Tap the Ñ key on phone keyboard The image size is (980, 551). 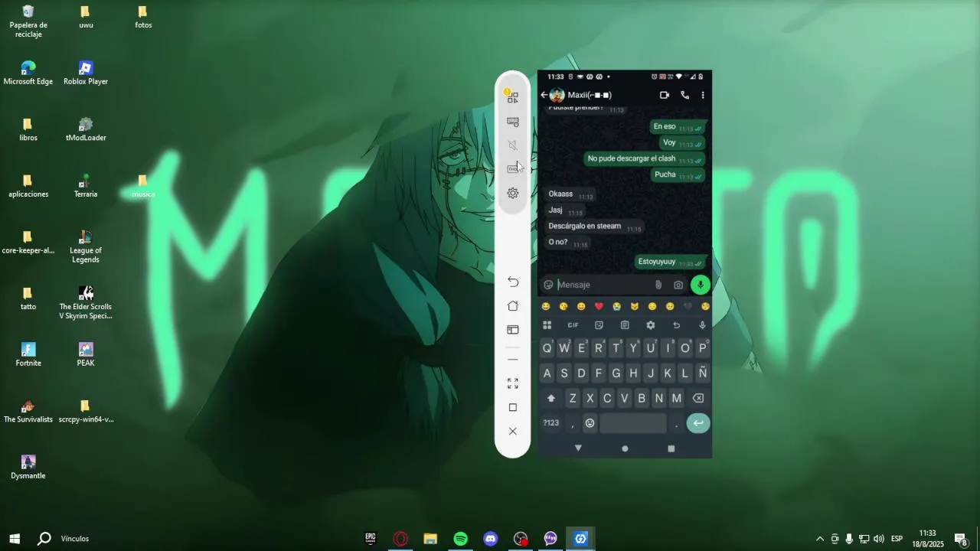[702, 373]
